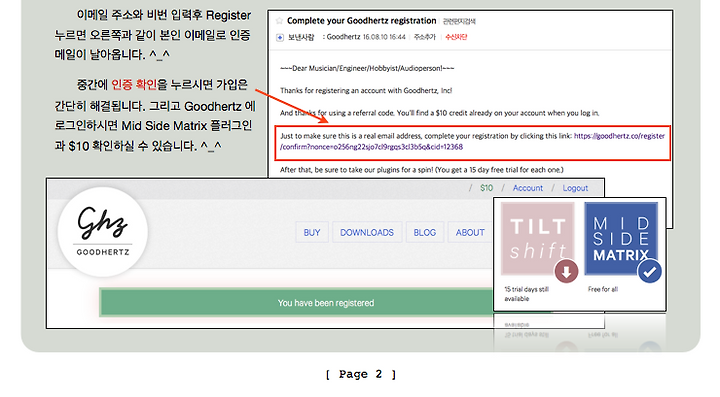Open the ABOUT menu item
720x397 pixels.
point(470,233)
